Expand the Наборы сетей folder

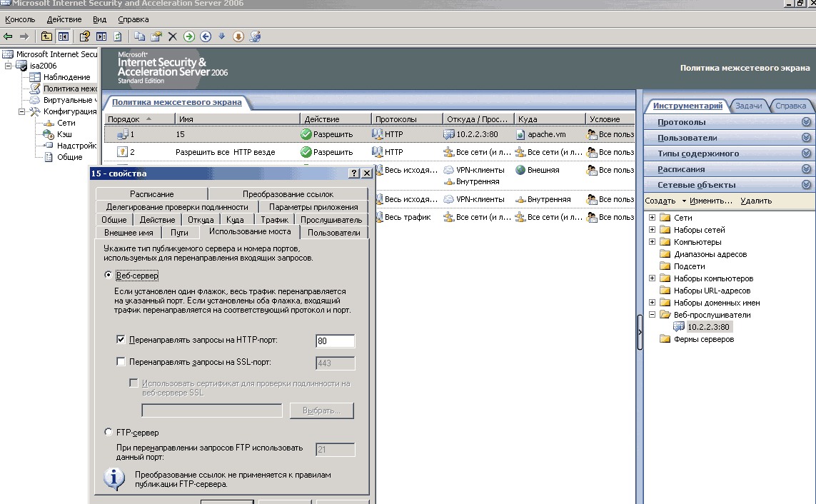(652, 229)
